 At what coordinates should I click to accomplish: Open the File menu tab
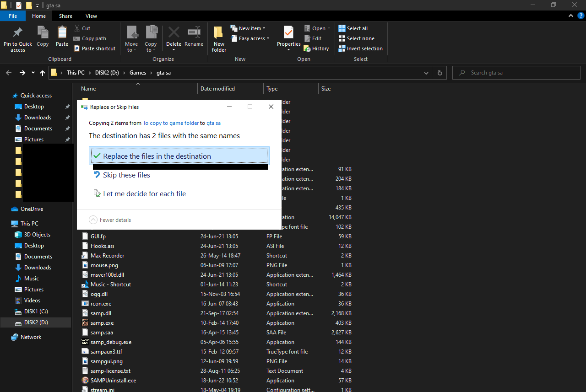coord(13,16)
